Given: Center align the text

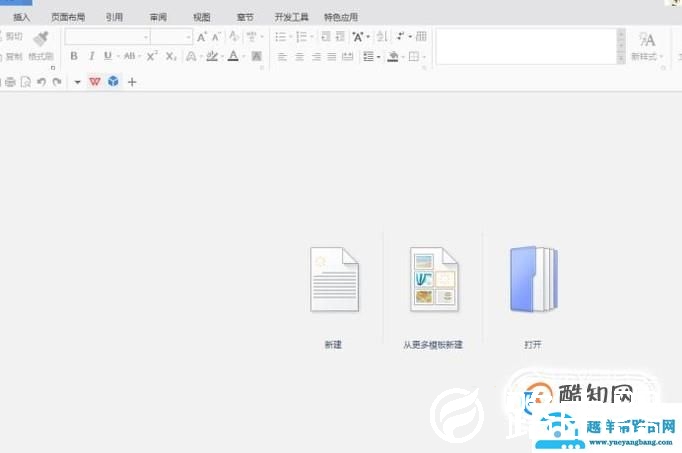Looking at the screenshot, I should click(x=299, y=57).
